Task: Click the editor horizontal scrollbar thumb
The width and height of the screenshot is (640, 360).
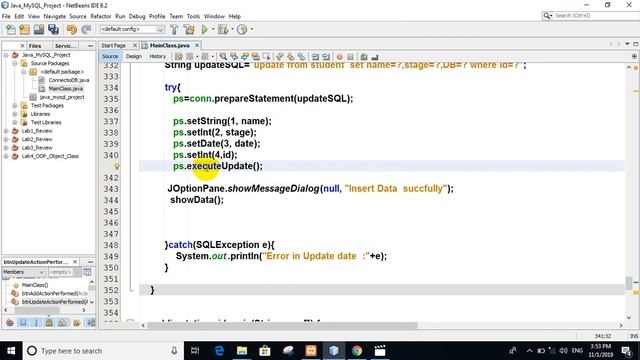Action: coord(282,325)
